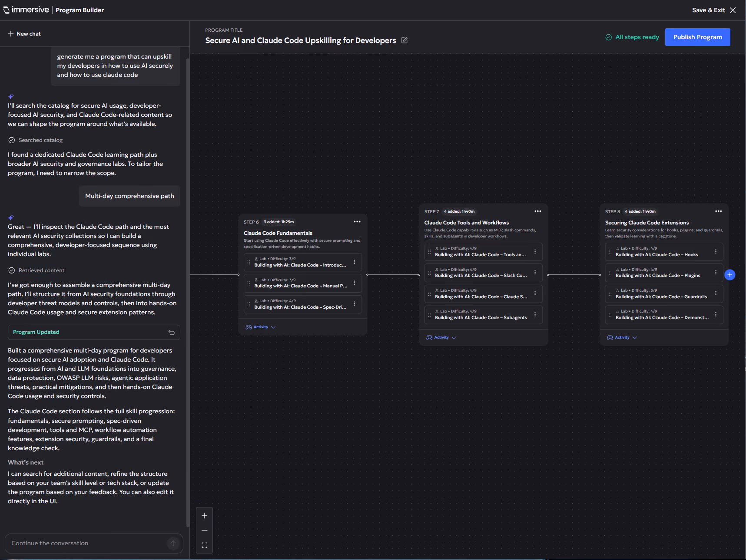This screenshot has width=746, height=560.
Task: Grab drag handle of Subagents lab
Action: point(429,315)
